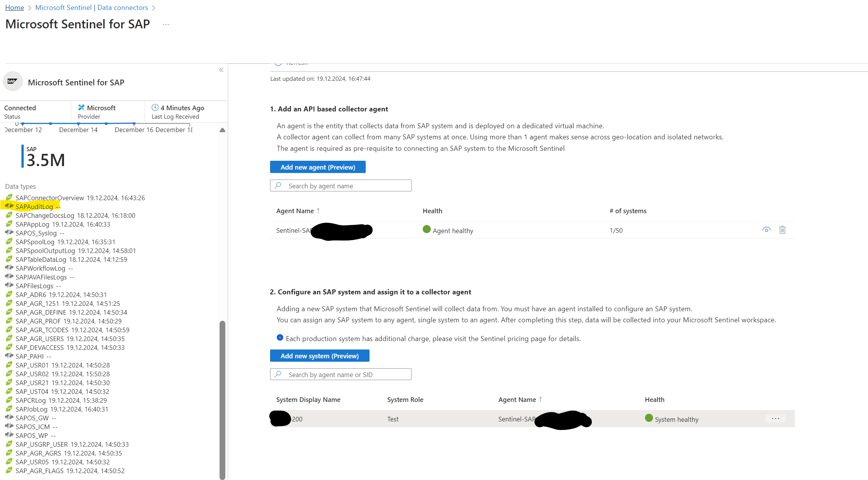Click the 1/50 systems count cell
Screen dimensions: 868x480
(x=616, y=230)
